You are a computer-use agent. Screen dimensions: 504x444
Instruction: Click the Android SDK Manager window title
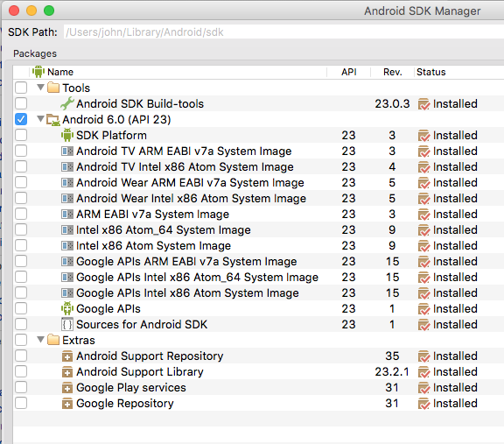click(423, 11)
